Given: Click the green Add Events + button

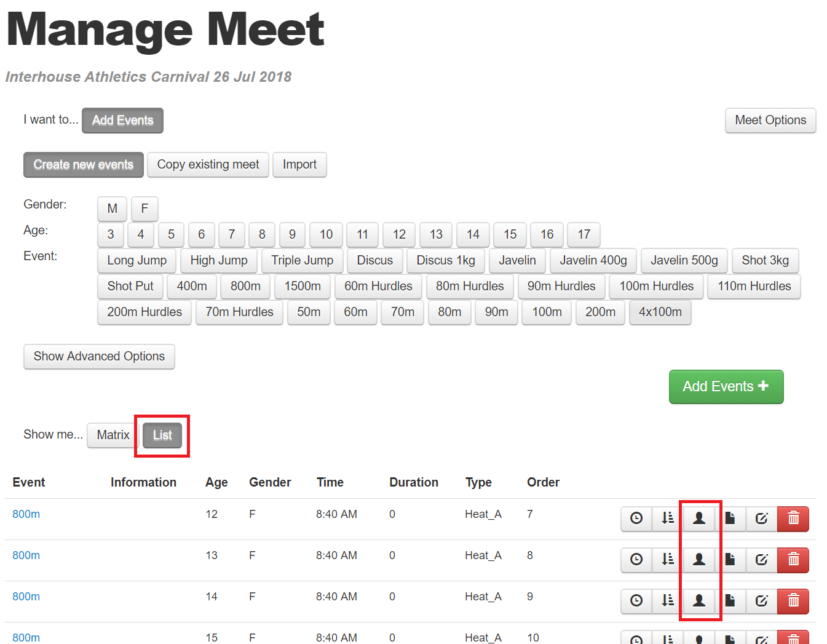Looking at the screenshot, I should pos(726,386).
